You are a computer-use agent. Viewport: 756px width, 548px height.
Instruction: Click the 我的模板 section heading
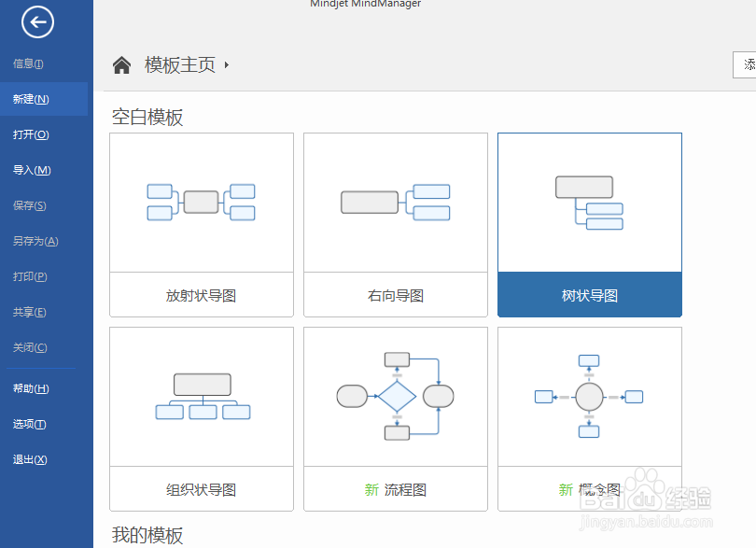[x=147, y=535]
